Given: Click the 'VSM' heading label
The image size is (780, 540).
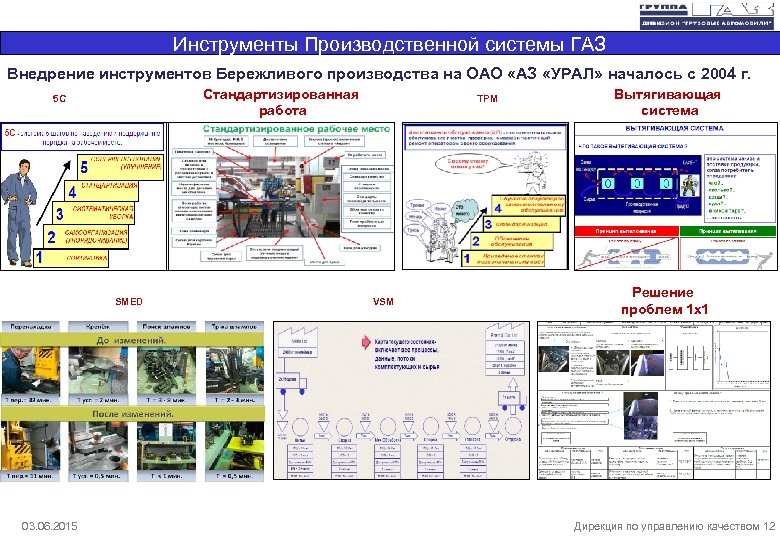Looking at the screenshot, I should (x=383, y=301).
